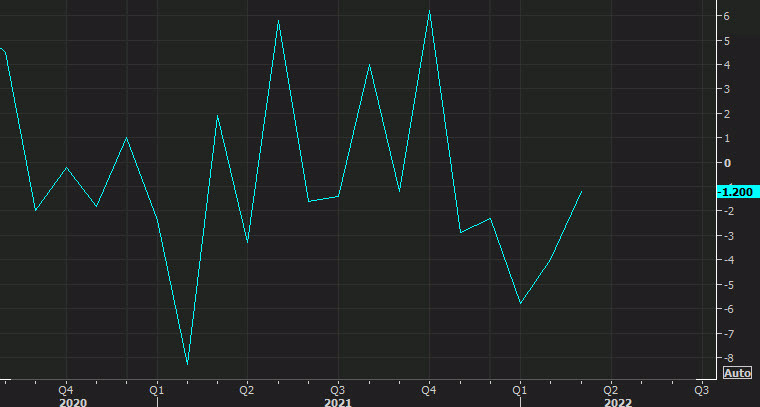Click the last Q3 label on time axis
Viewport: 760px width, 407px height.
(701, 389)
